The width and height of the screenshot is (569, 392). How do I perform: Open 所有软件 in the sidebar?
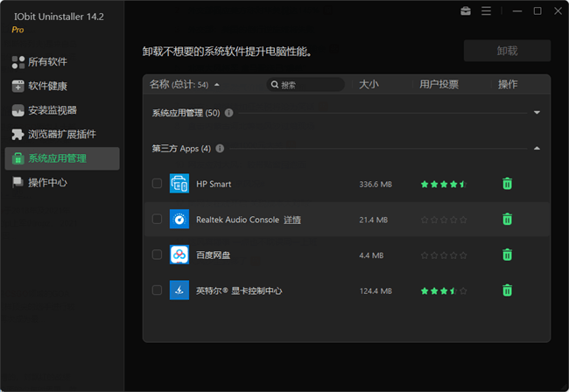(47, 62)
